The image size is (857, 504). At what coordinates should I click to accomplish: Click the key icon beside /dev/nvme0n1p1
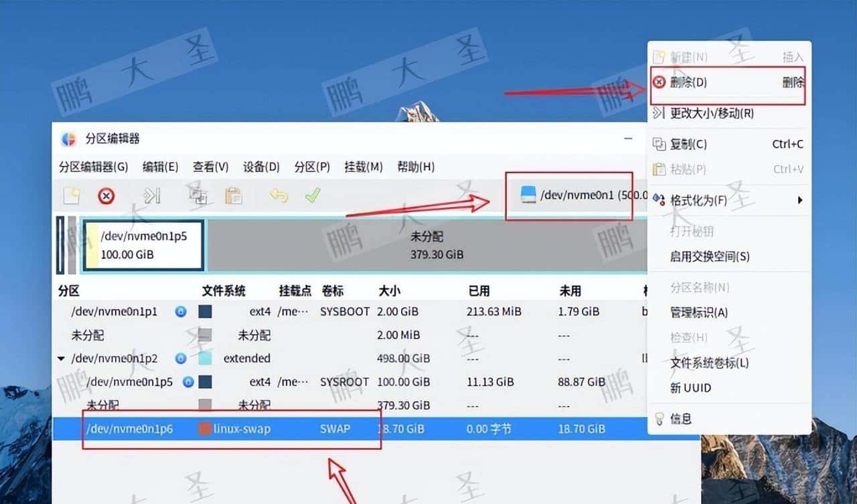click(181, 311)
